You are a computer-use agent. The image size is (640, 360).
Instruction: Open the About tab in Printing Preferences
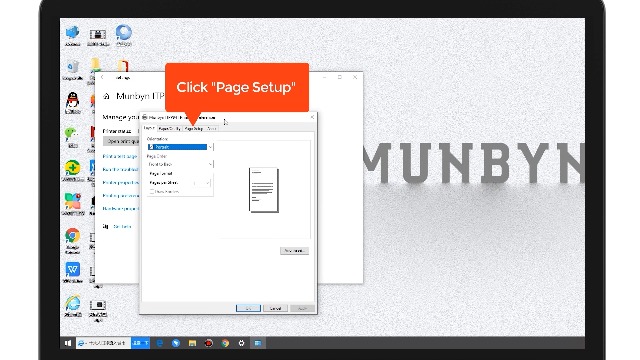(211, 129)
